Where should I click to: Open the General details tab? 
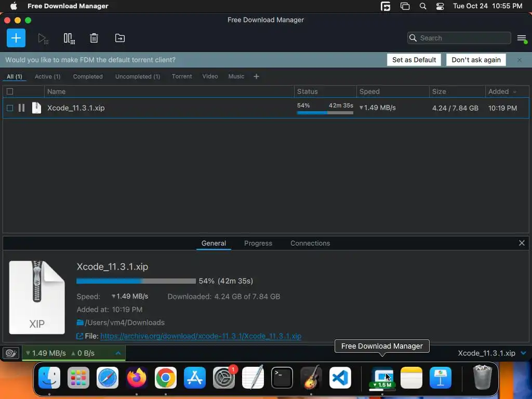pyautogui.click(x=214, y=243)
